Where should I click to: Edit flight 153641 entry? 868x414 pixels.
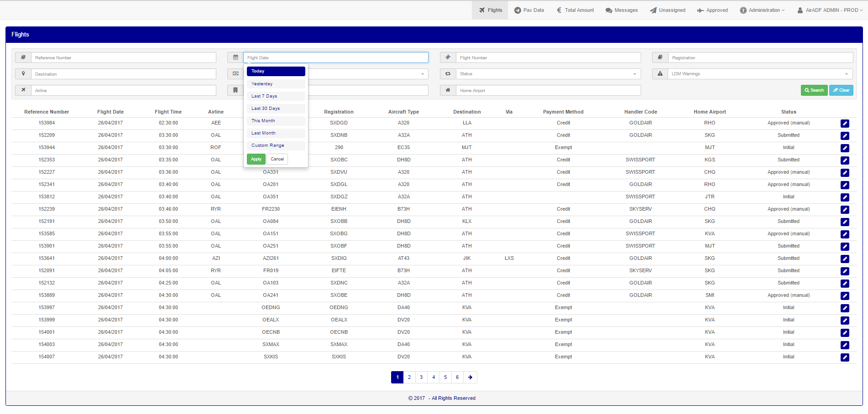[x=845, y=259]
